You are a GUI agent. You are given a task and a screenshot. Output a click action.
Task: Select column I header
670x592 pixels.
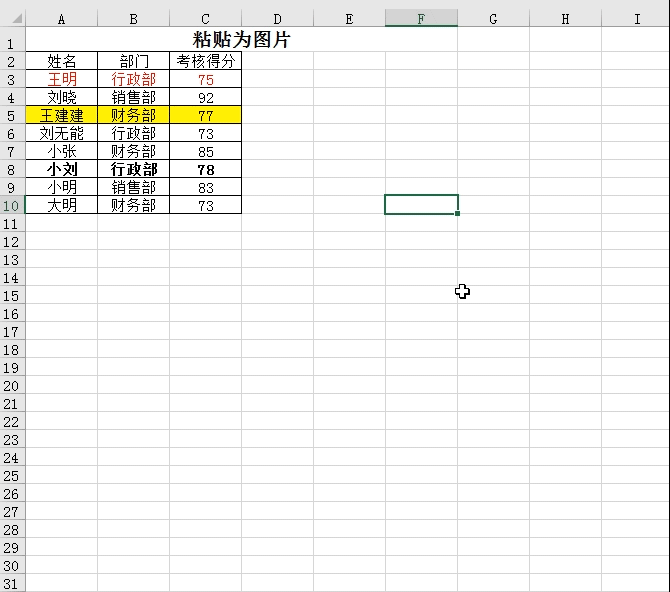(637, 19)
